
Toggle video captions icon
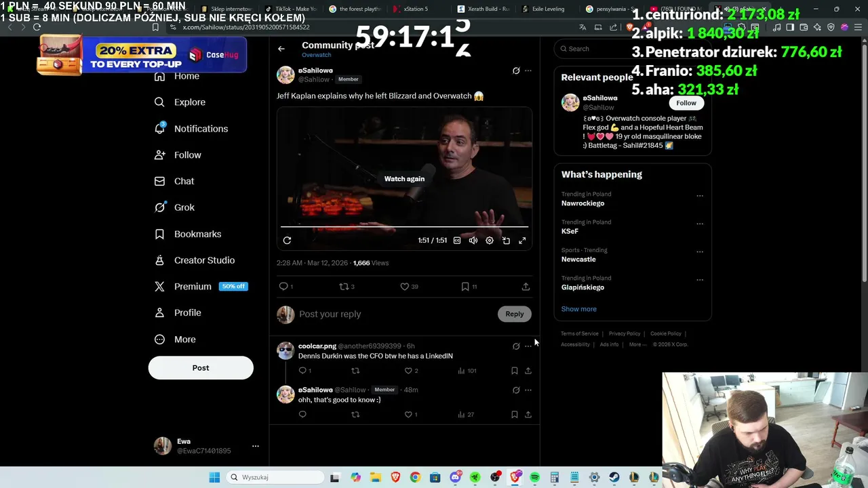point(457,241)
